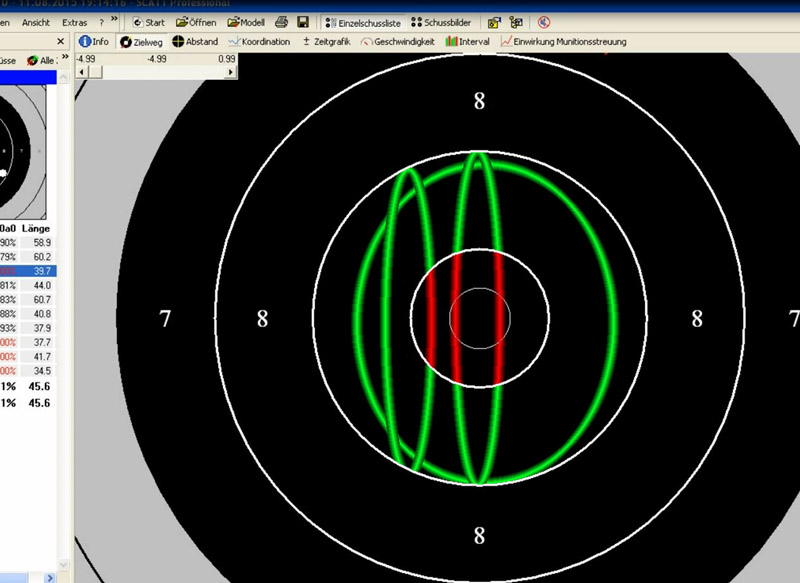Open the Interval chart tab
This screenshot has height=583, width=800.
point(467,42)
